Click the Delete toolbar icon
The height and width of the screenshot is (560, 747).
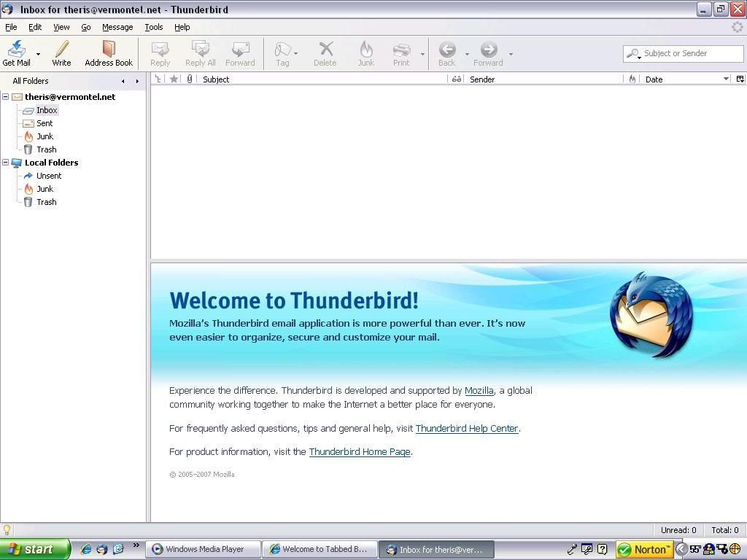pos(325,54)
